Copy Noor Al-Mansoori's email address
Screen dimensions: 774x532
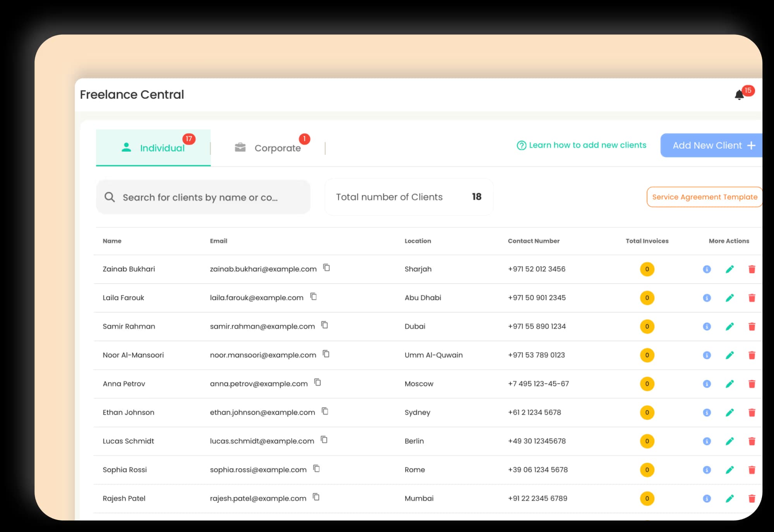tap(326, 354)
